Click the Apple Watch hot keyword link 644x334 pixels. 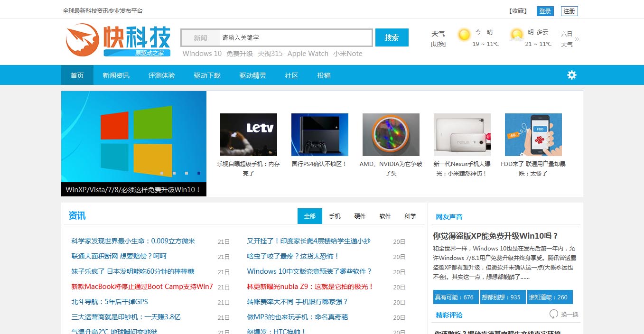click(x=308, y=54)
